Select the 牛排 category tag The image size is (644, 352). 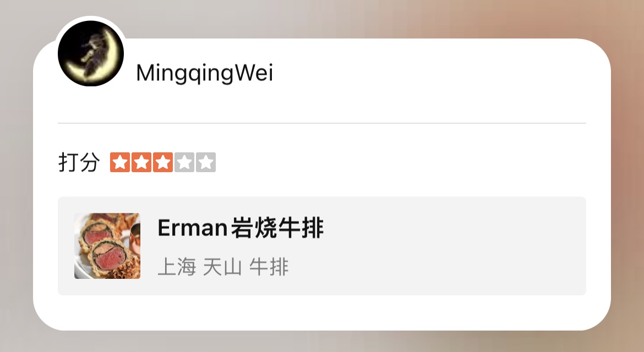click(269, 267)
